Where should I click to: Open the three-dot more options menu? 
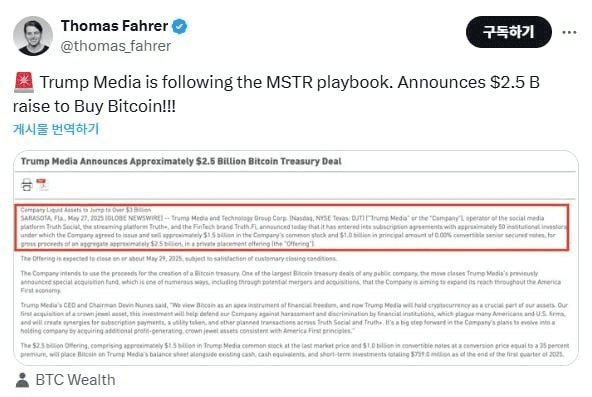(x=569, y=32)
